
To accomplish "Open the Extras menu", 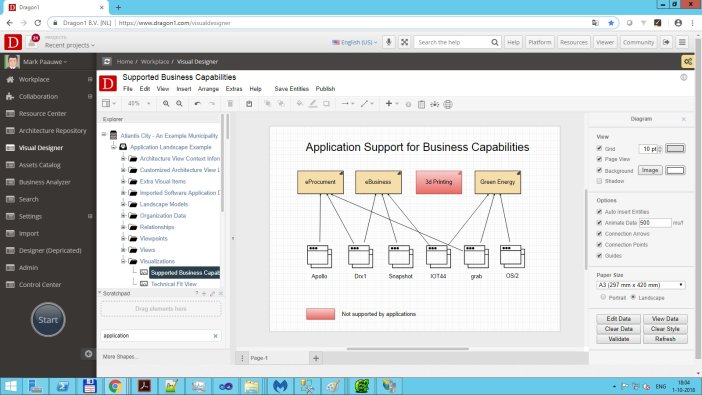I will 234,89.
